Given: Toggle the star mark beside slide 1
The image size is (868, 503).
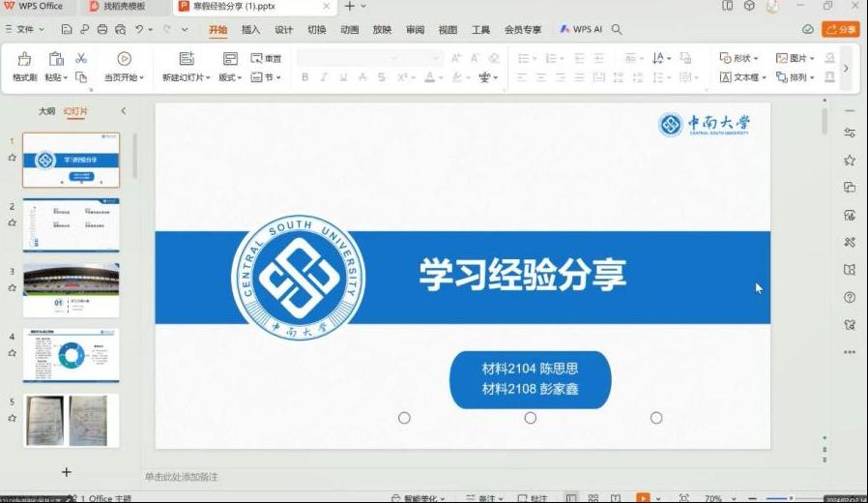Looking at the screenshot, I should coord(13,157).
